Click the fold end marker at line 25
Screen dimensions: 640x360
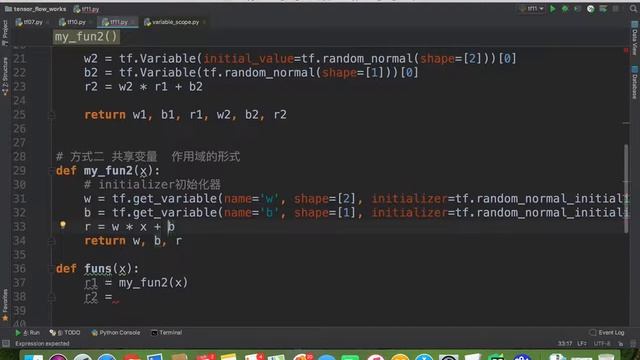click(x=51, y=115)
